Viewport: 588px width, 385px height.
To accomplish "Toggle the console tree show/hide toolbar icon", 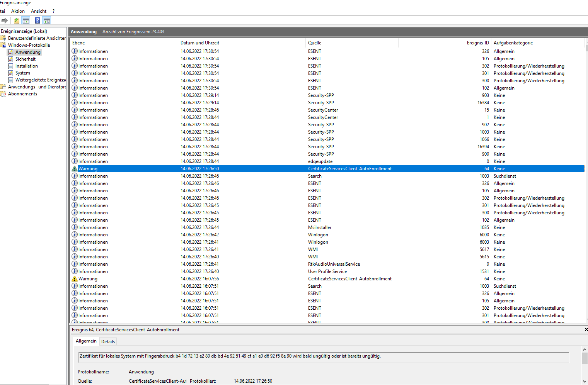I will 26,21.
